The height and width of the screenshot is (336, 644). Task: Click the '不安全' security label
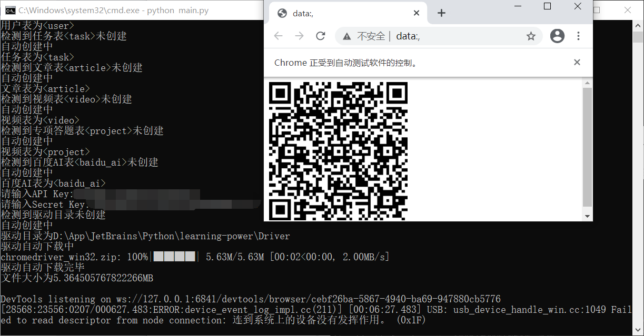click(371, 36)
